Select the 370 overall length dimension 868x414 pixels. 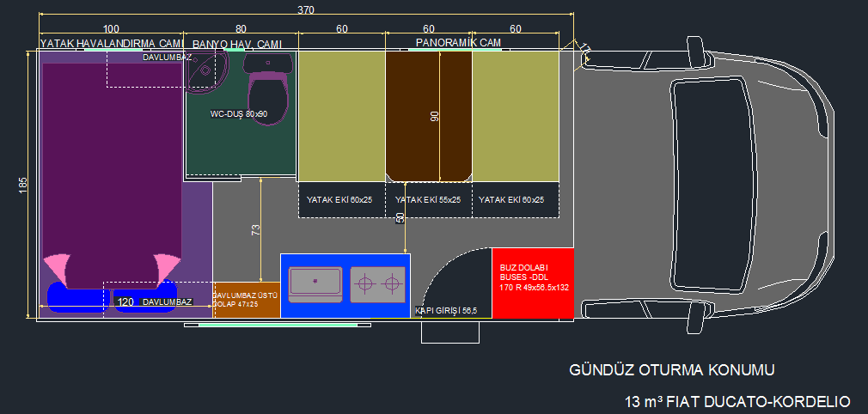[x=306, y=9]
